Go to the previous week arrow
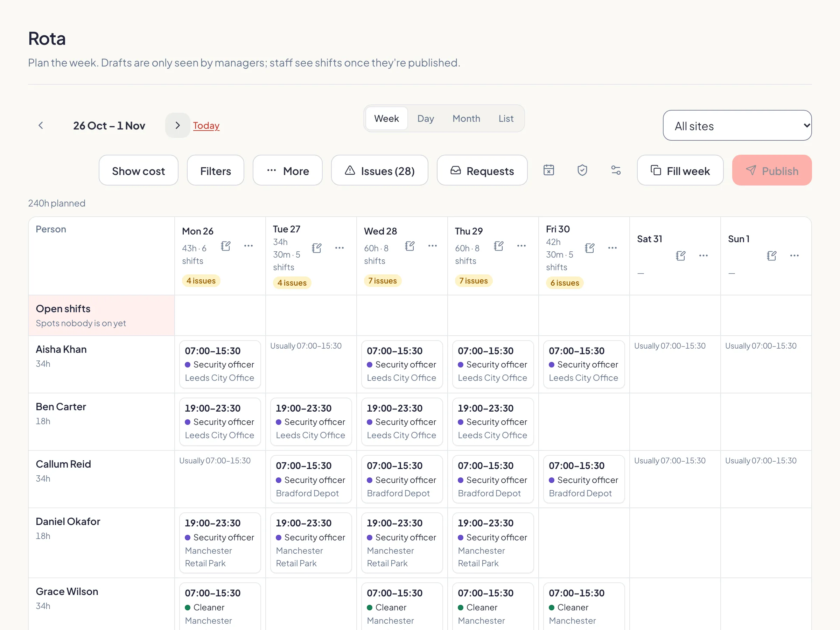This screenshot has width=840, height=630. (x=41, y=125)
